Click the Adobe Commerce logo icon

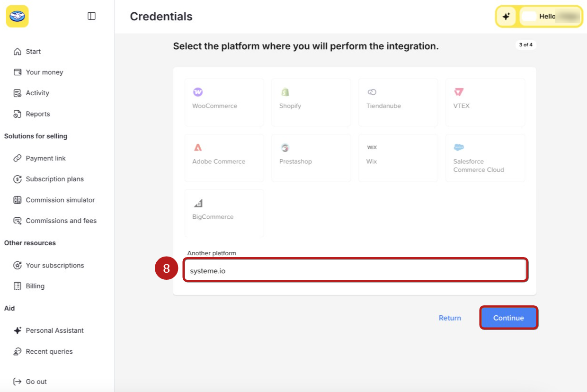click(x=198, y=148)
